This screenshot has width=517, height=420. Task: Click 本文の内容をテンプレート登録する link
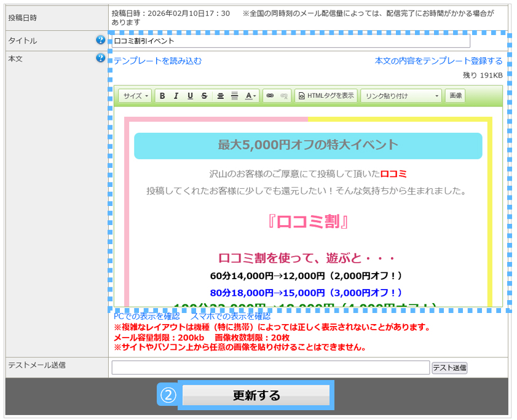click(x=438, y=61)
